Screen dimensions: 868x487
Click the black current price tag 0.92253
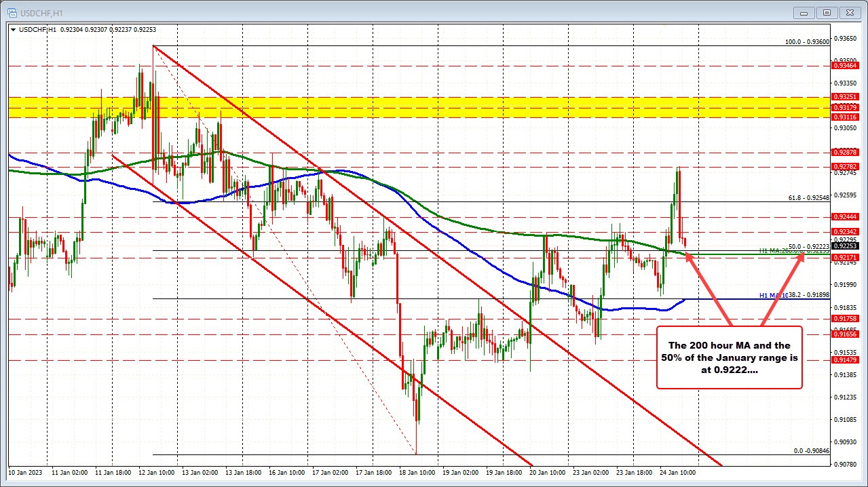pyautogui.click(x=844, y=247)
